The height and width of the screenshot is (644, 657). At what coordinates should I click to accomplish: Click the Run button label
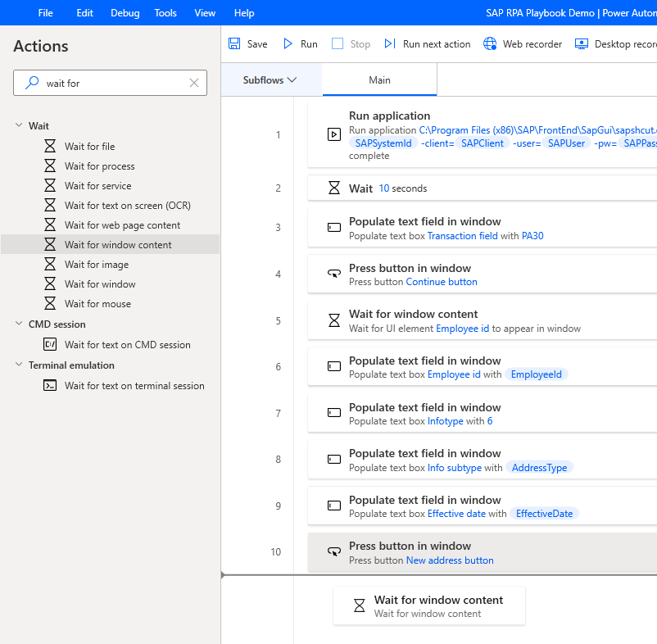coord(309,44)
